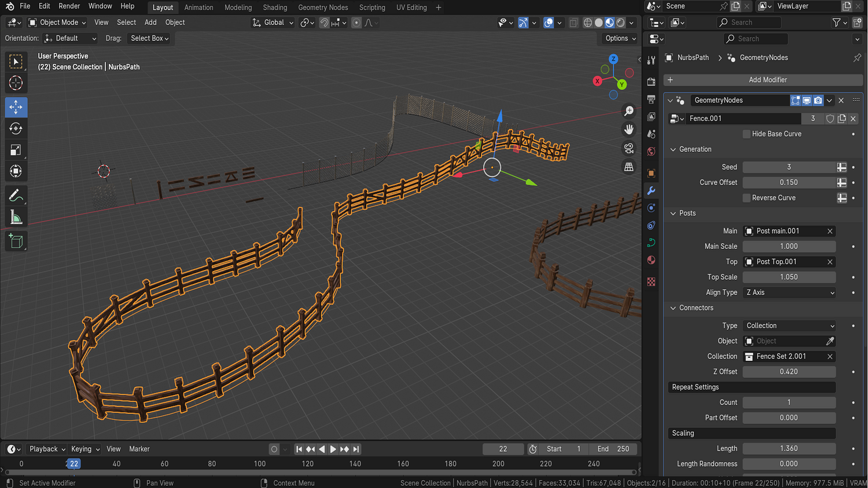
Task: Open the Tool properties tab
Action: pyautogui.click(x=652, y=60)
